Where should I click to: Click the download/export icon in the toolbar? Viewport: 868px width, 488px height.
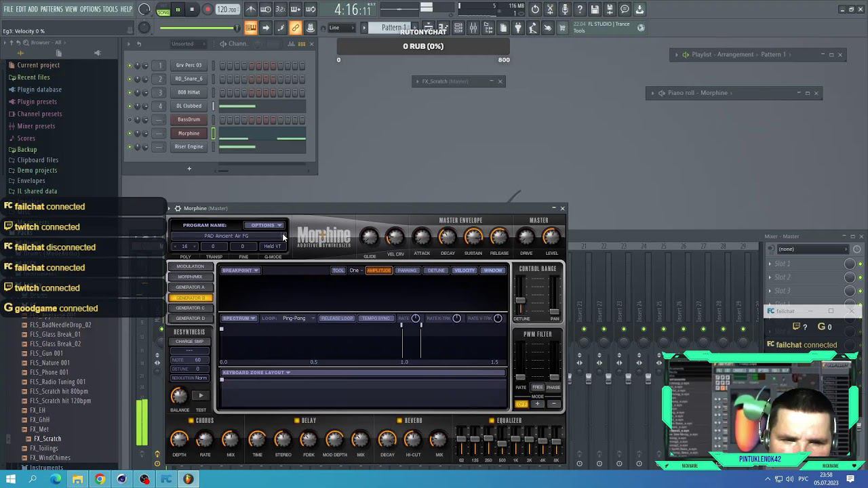click(639, 9)
